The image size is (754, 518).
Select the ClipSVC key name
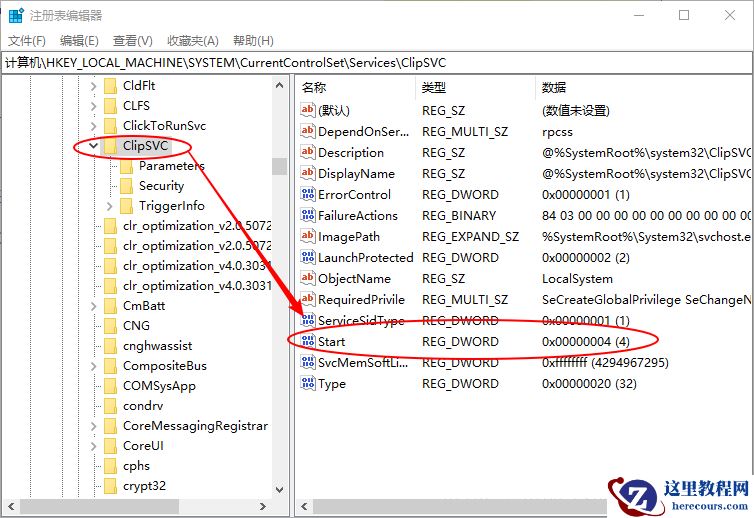145,146
